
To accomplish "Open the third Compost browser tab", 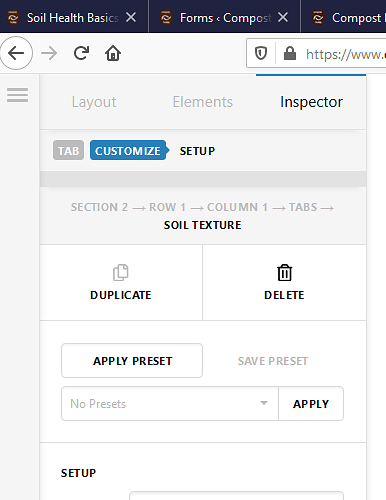I will click(x=344, y=18).
